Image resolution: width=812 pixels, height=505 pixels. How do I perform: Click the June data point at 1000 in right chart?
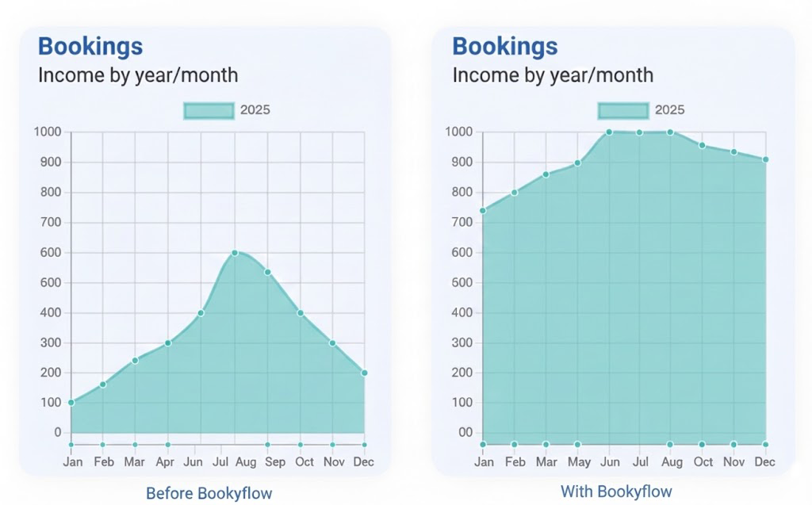click(x=609, y=132)
